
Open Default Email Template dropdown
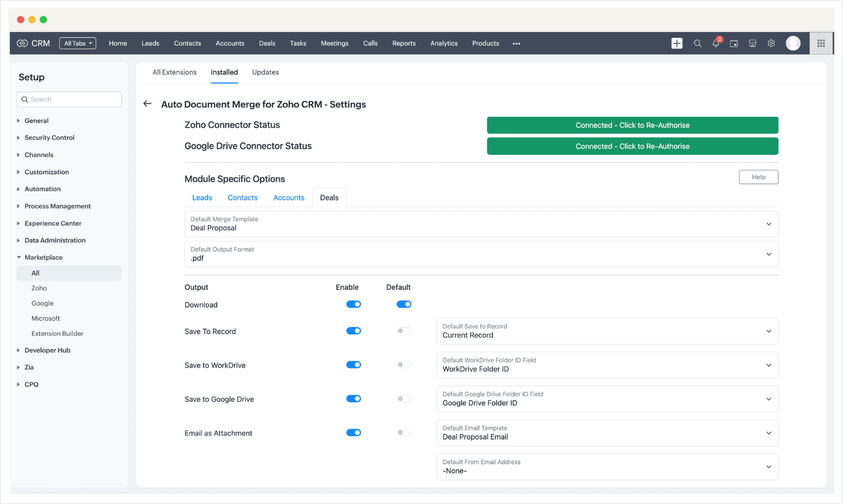(607, 433)
